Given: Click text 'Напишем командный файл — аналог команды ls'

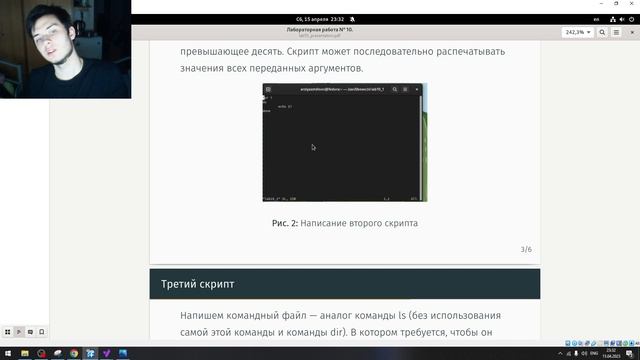Looking at the screenshot, I should click(293, 316).
